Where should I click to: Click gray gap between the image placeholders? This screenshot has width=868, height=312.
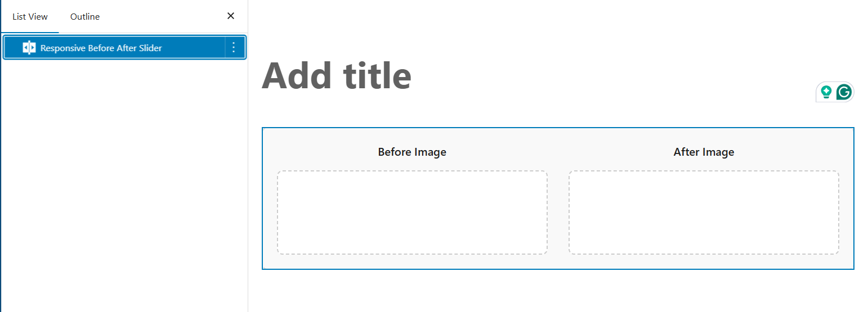coord(558,212)
